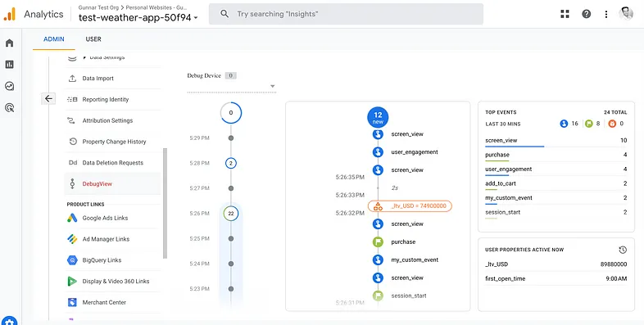This screenshot has width=644, height=325.
Task: Click the user properties history clock icon
Action: click(x=623, y=250)
